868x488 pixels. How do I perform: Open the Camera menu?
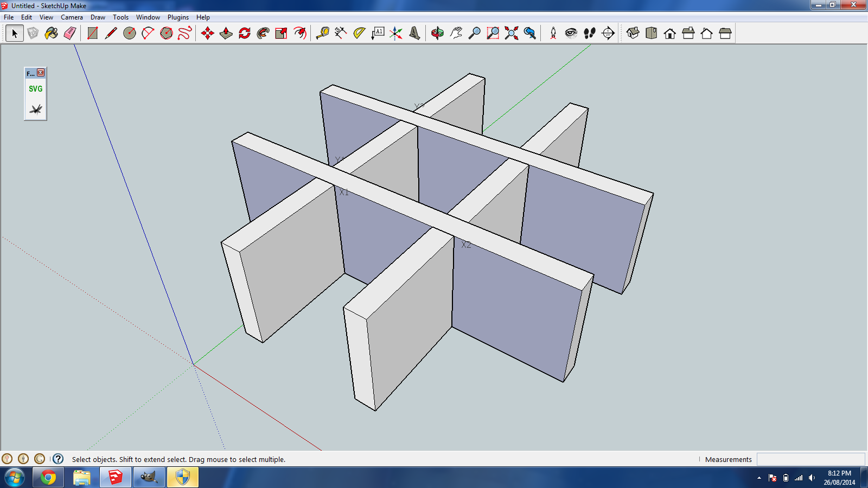click(x=72, y=17)
